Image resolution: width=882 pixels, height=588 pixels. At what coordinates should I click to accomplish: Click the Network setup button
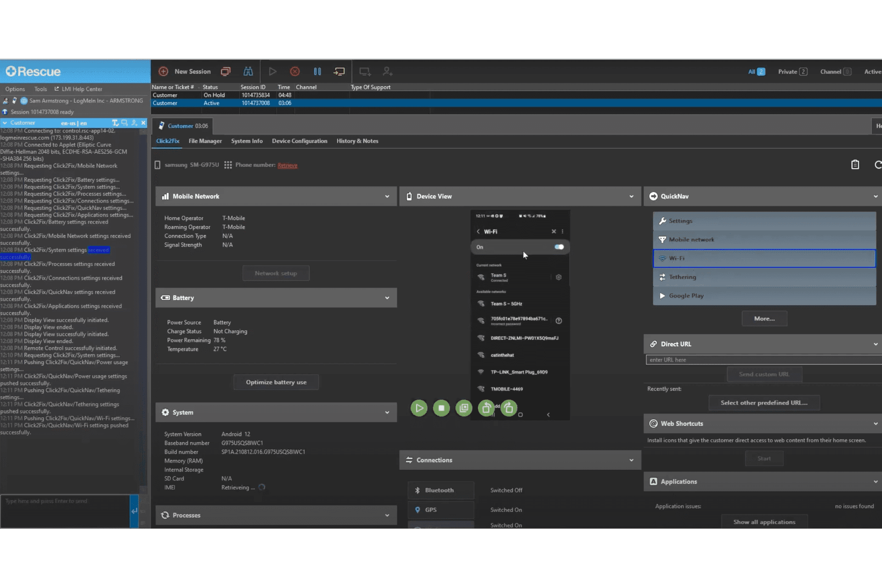276,274
